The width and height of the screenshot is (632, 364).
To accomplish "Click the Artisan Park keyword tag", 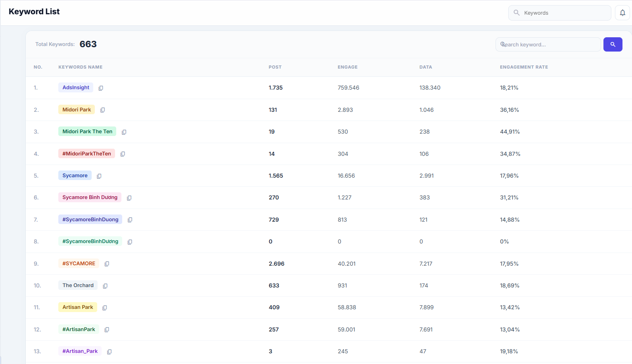I will coord(78,307).
